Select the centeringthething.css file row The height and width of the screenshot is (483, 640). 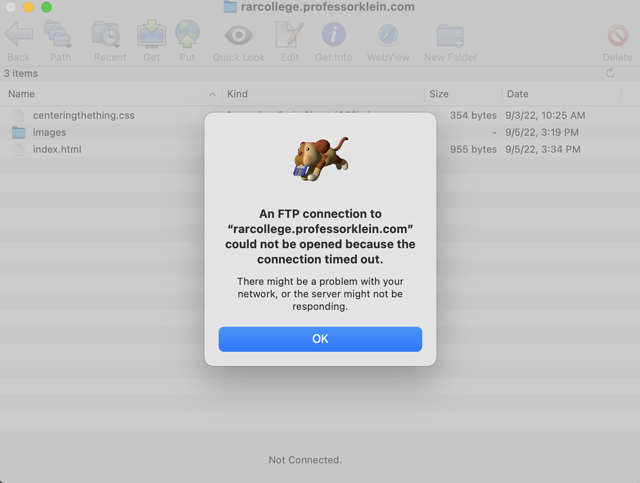pos(320,116)
